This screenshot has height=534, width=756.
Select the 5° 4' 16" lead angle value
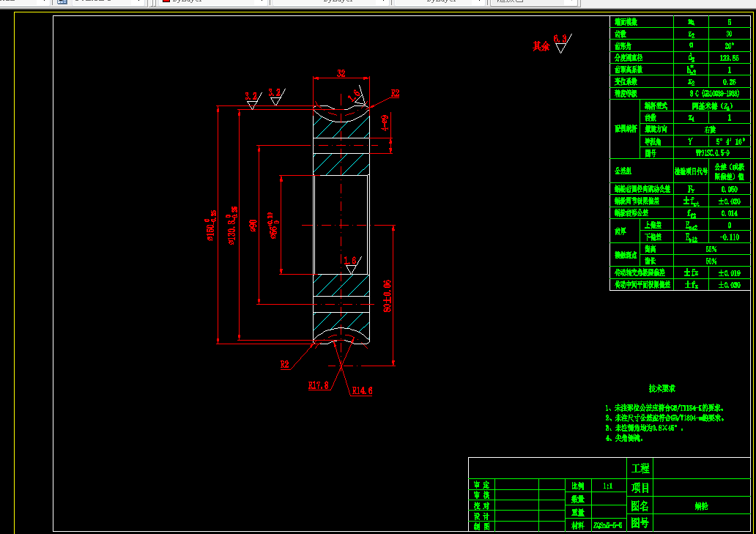(x=730, y=141)
